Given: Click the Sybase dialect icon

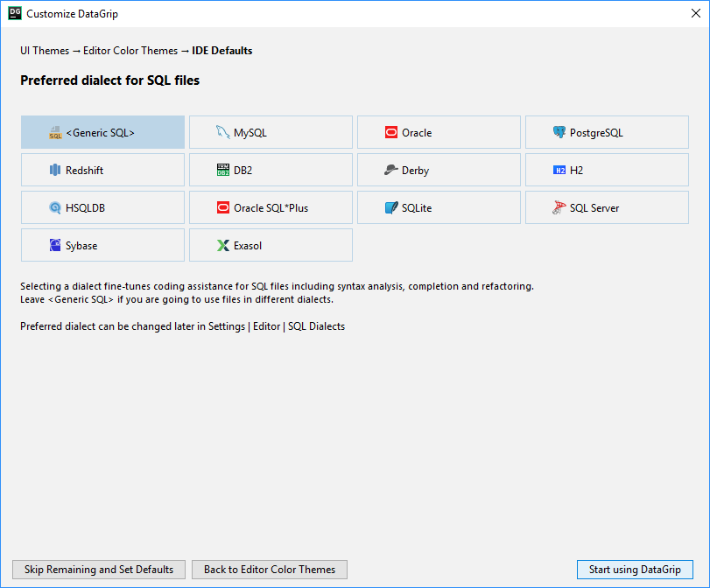Looking at the screenshot, I should click(x=55, y=246).
